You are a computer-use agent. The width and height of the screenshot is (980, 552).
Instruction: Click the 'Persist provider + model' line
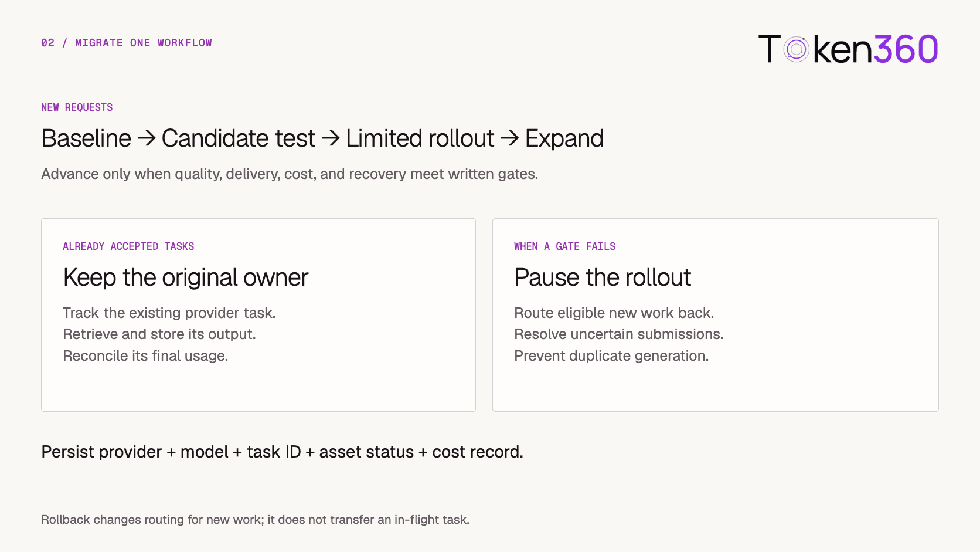(x=282, y=452)
